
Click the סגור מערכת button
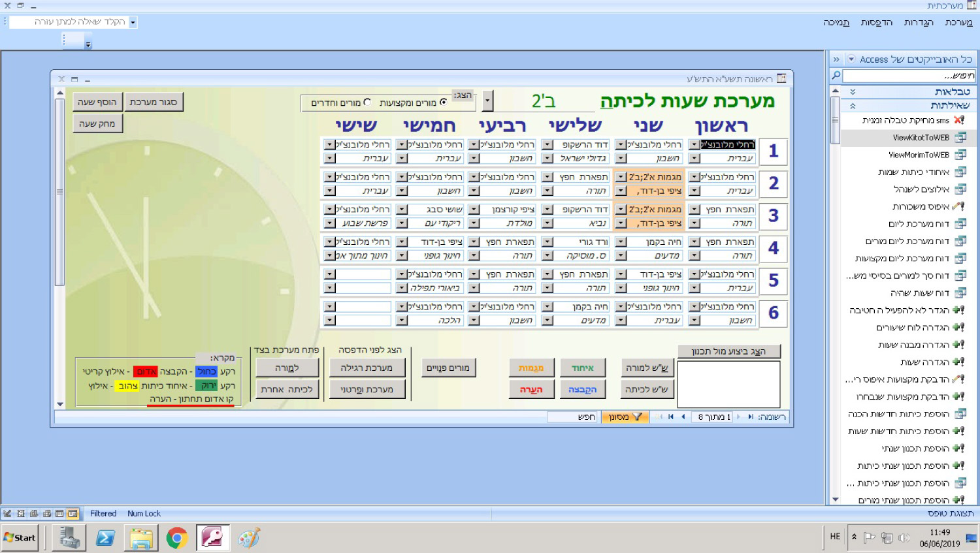pos(153,102)
